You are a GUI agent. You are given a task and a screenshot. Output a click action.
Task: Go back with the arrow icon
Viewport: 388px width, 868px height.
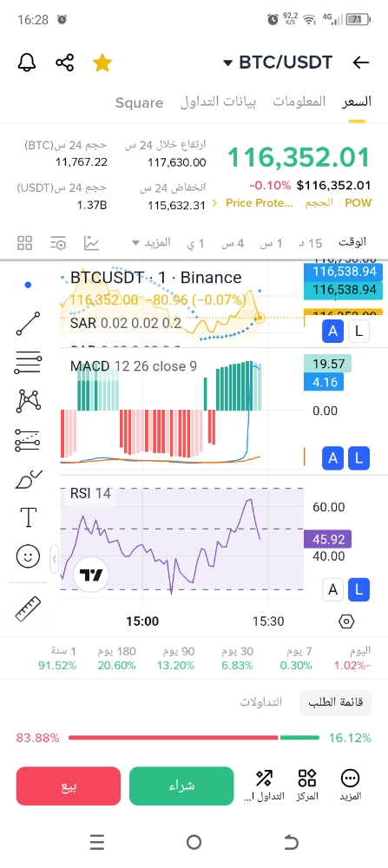click(x=361, y=62)
